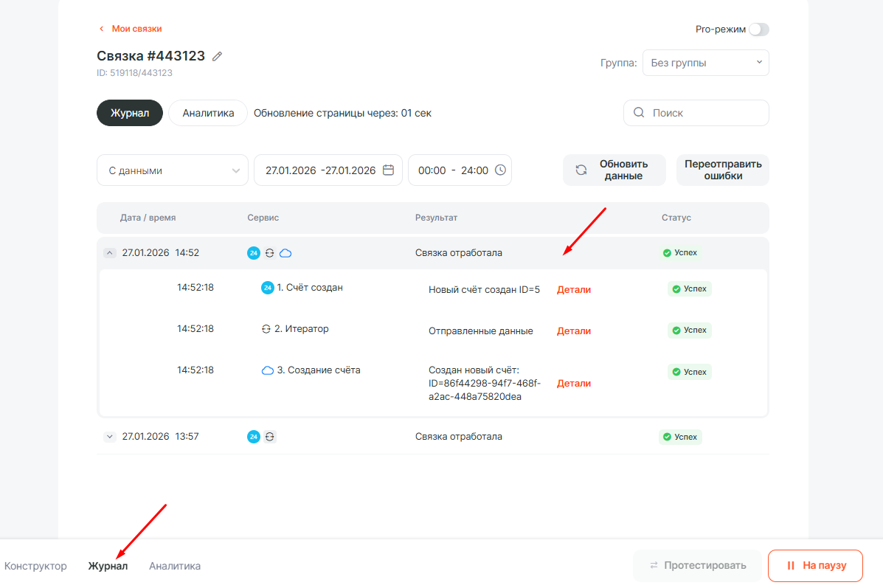The image size is (883, 588).
Task: Click the magnifier icon in search box
Action: point(639,113)
